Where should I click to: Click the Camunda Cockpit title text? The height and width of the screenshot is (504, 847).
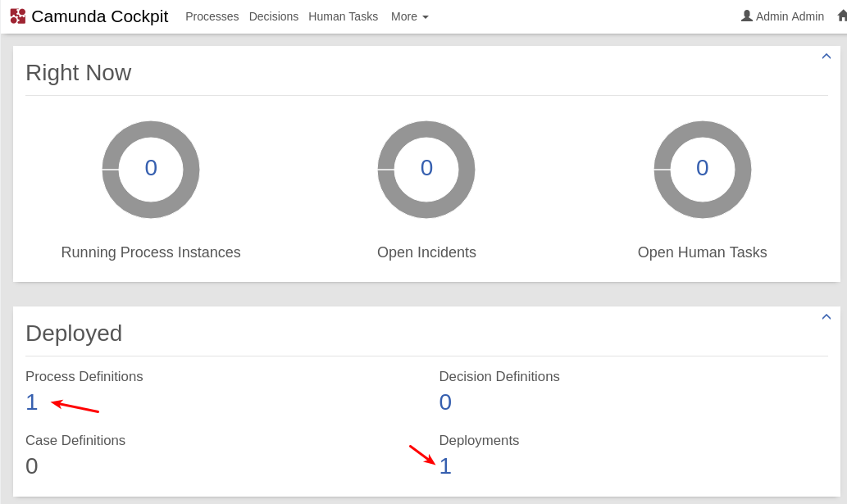tap(99, 16)
